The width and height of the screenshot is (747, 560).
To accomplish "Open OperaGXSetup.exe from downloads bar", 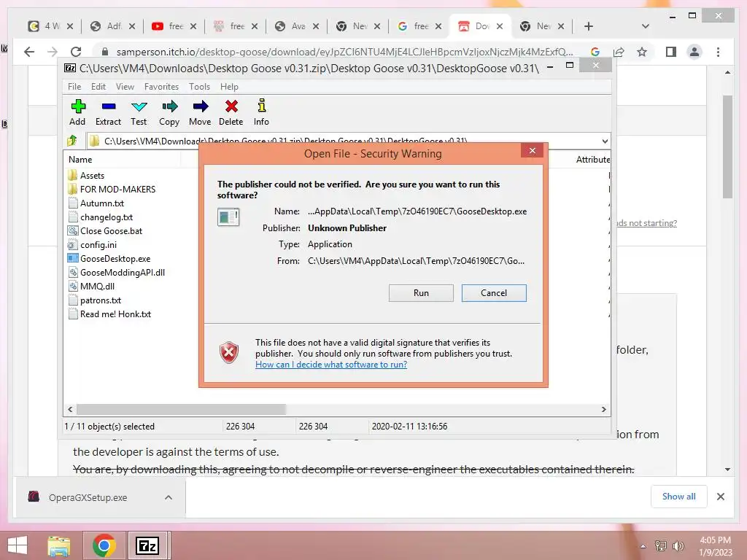I will click(88, 497).
